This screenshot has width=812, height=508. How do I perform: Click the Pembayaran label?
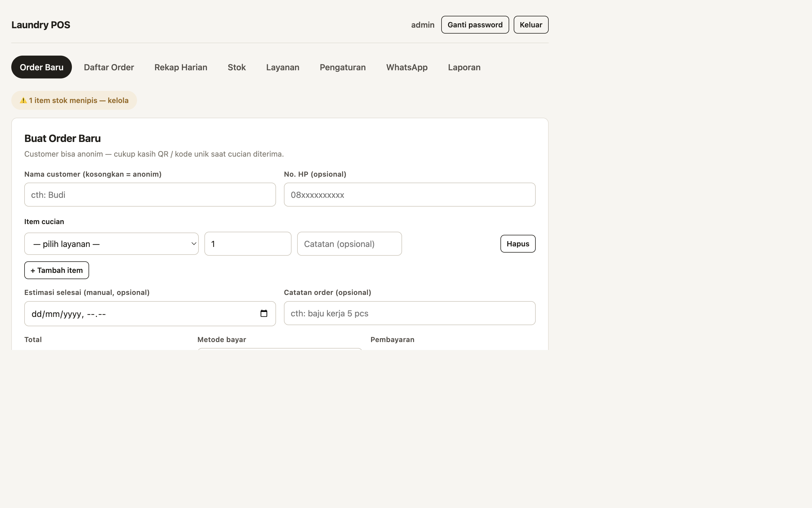pyautogui.click(x=392, y=340)
